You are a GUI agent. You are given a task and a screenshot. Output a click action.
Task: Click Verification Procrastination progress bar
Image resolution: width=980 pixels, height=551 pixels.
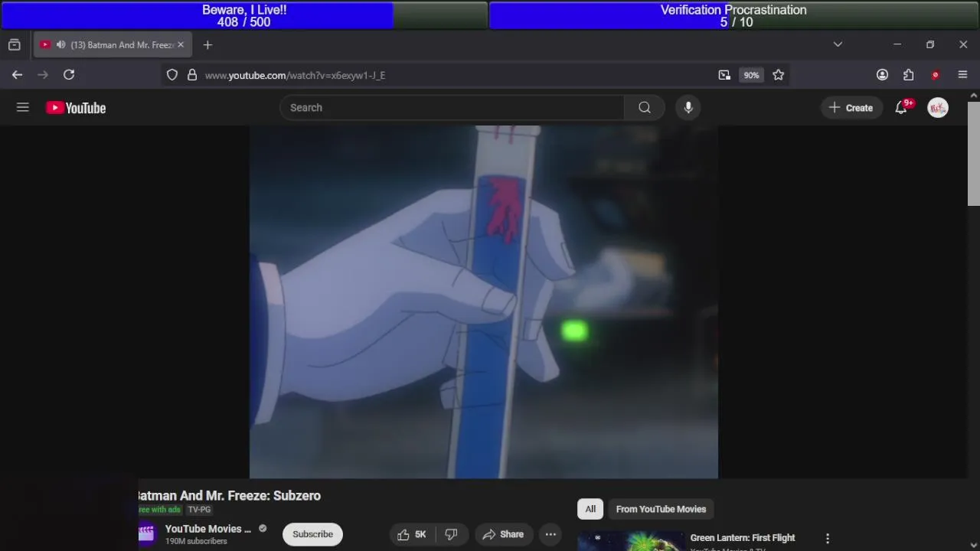coord(733,15)
